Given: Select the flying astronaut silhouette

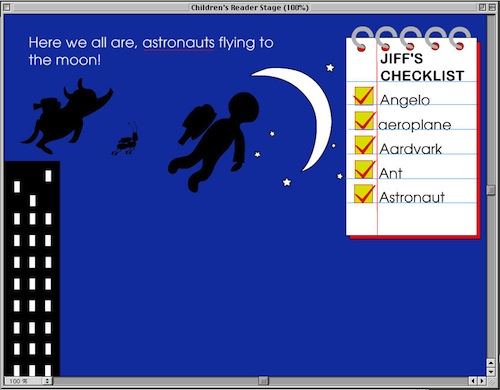Looking at the screenshot, I should [x=214, y=142].
